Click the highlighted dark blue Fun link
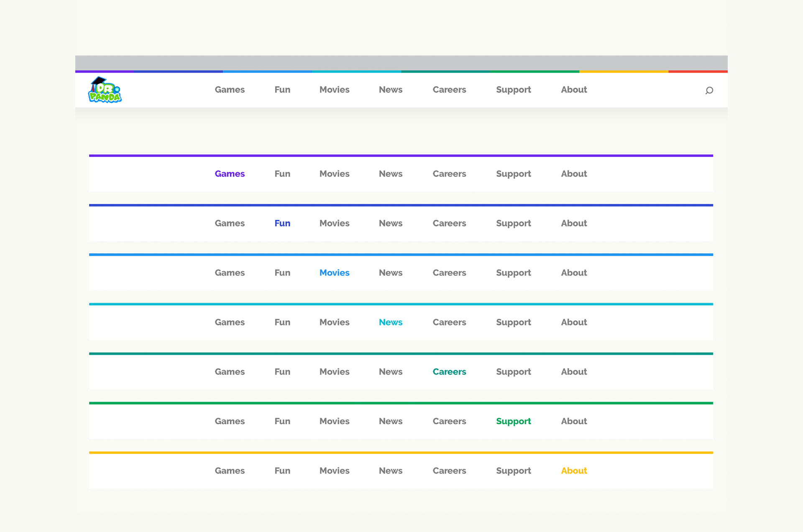The width and height of the screenshot is (803, 532). [x=282, y=223]
